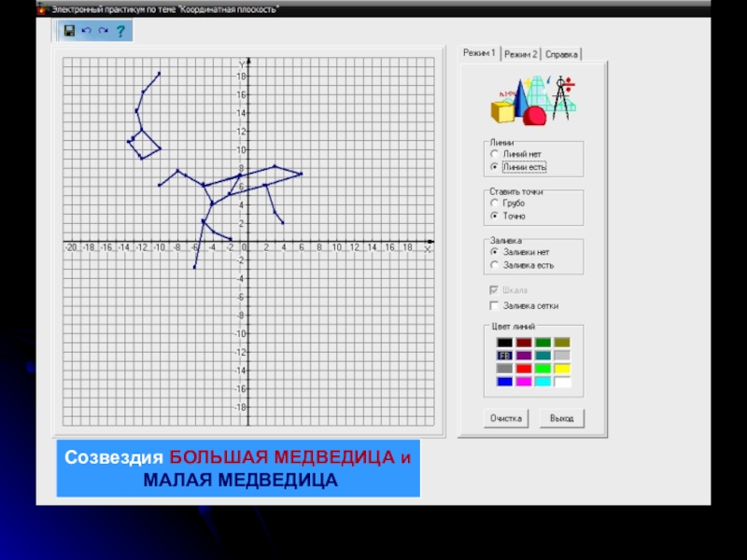Viewport: 747px width, 560px height.
Task: Pick the yellow line color swatch
Action: point(561,369)
